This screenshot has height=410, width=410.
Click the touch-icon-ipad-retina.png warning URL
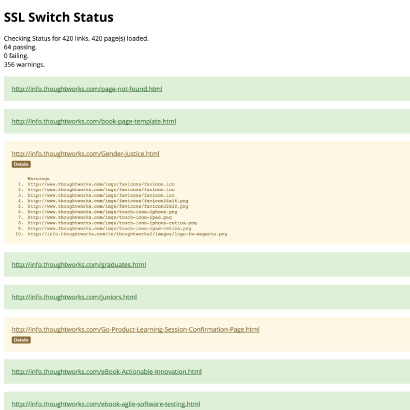pyautogui.click(x=109, y=229)
